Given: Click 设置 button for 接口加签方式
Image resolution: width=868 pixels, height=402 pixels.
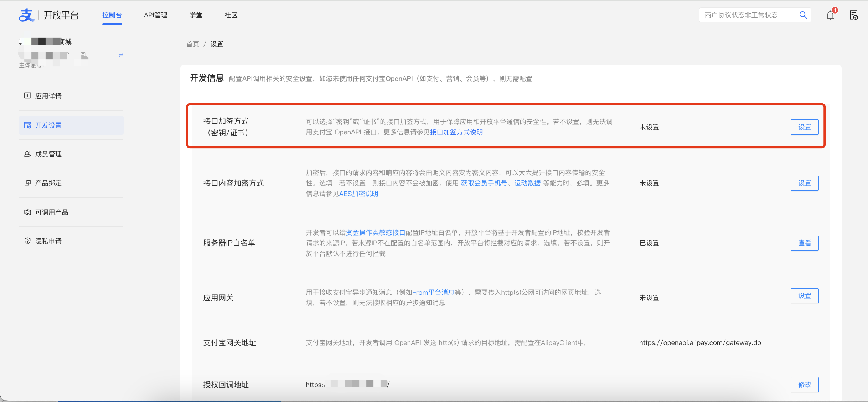Looking at the screenshot, I should (804, 127).
